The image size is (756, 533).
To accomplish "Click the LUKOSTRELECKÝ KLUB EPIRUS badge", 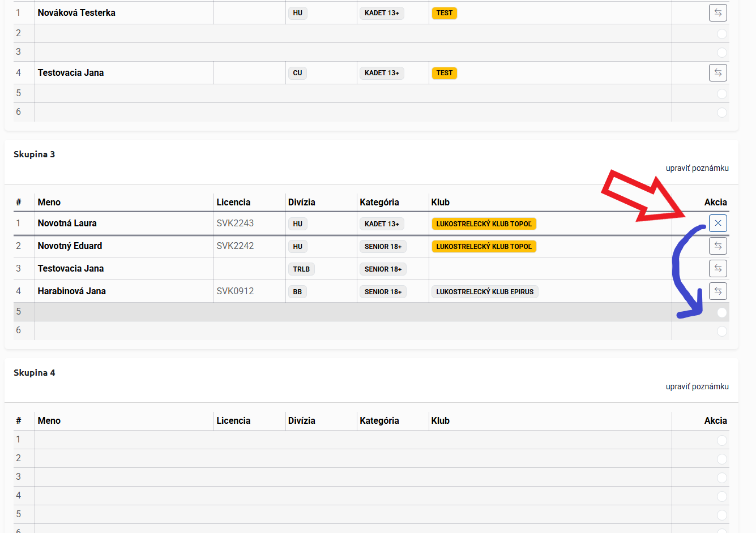I will [484, 292].
